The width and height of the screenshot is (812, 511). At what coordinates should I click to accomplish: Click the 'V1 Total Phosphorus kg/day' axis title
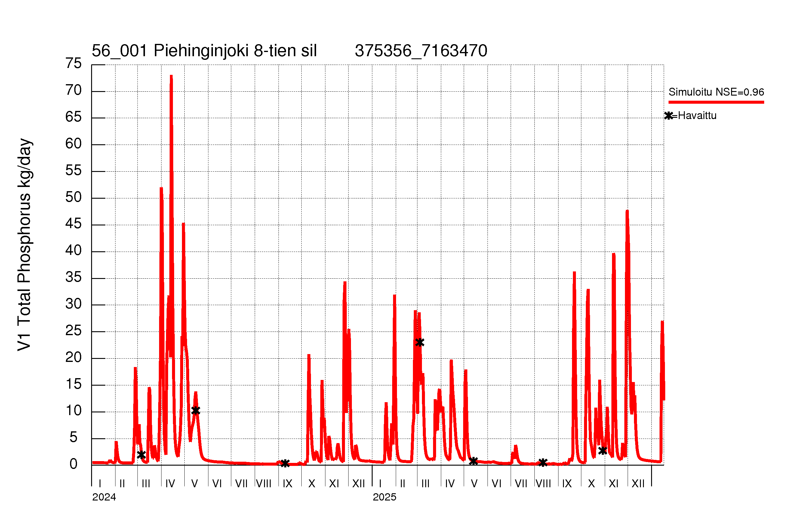click(x=24, y=244)
